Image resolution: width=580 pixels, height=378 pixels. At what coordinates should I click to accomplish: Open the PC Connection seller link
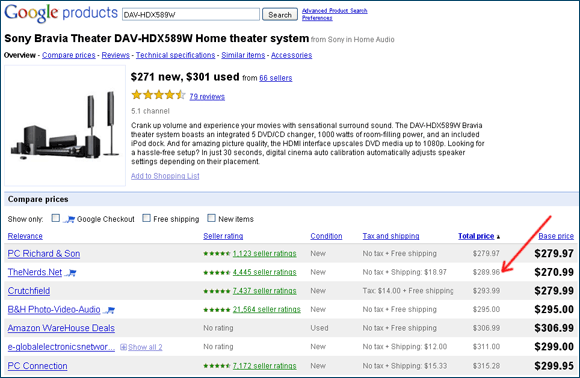(x=37, y=366)
